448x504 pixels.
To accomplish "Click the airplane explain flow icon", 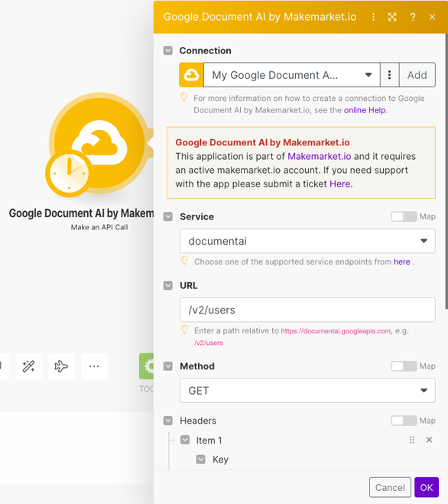I will (61, 366).
